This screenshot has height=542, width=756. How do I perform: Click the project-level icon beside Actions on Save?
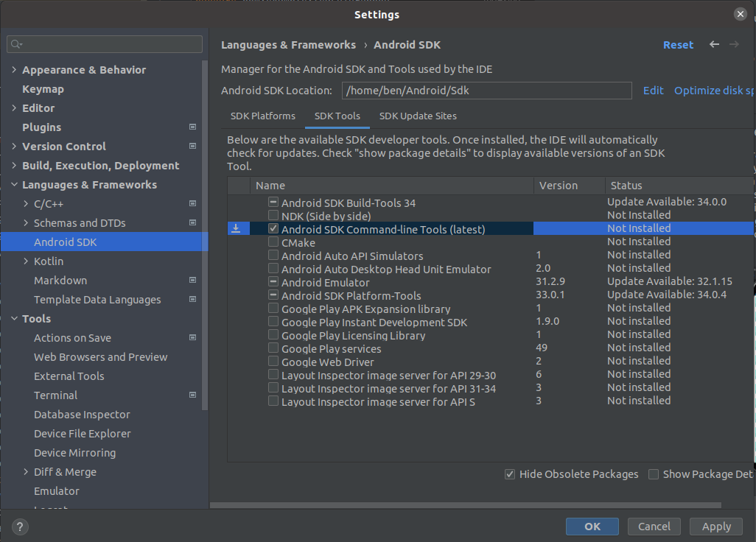tap(192, 338)
